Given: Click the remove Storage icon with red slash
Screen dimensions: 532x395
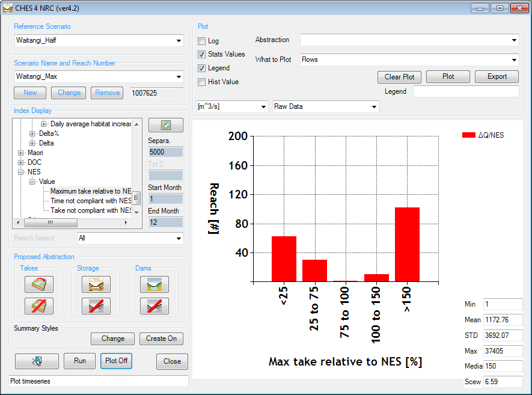Looking at the screenshot, I should 96,306.
